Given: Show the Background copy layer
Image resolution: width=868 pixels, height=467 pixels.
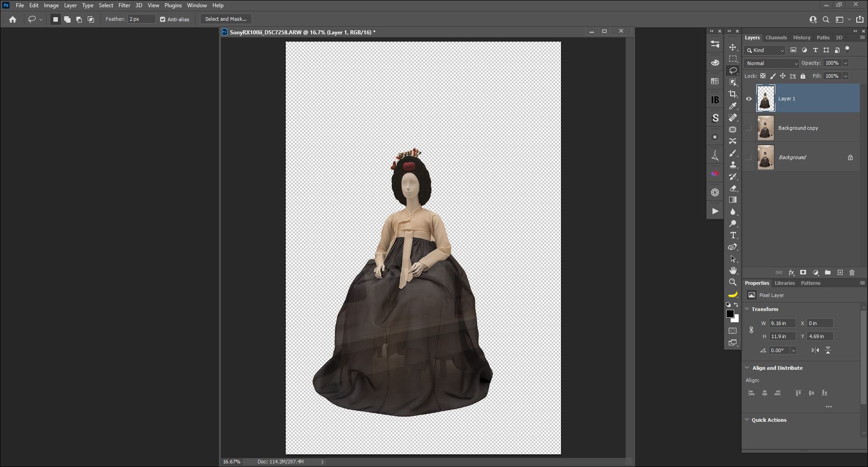Looking at the screenshot, I should 749,128.
